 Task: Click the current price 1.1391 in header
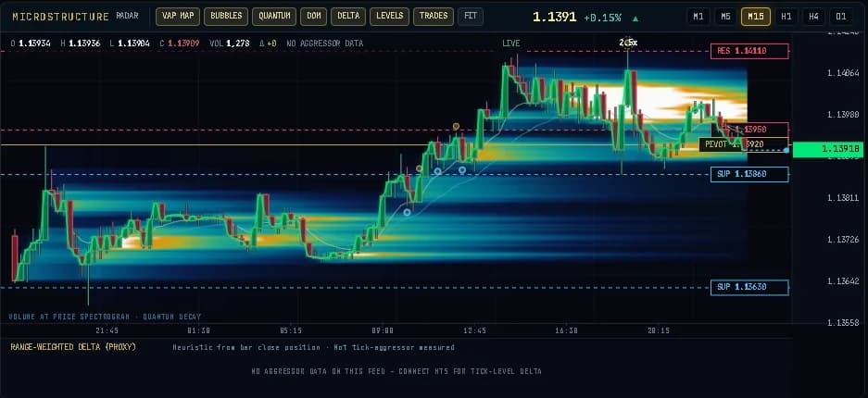555,18
